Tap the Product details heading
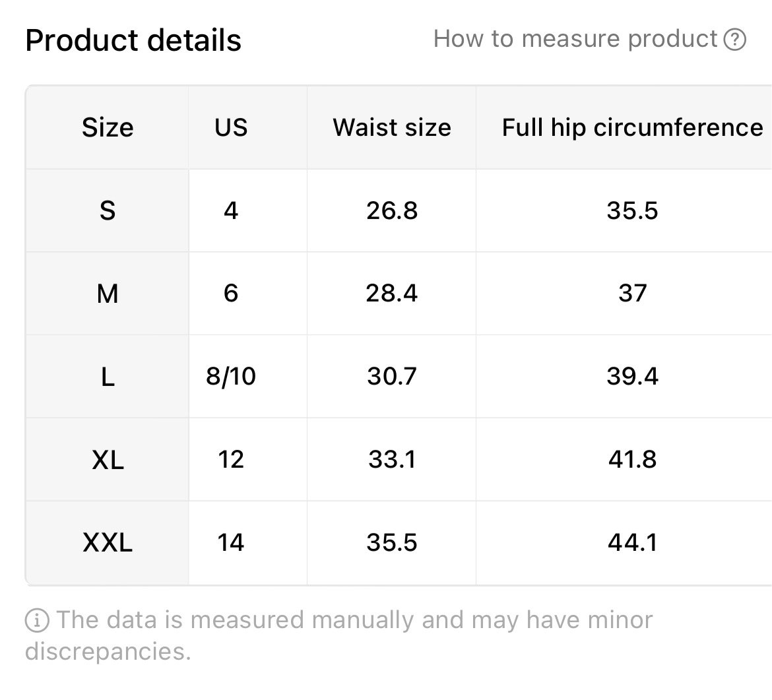The image size is (772, 700). point(133,40)
